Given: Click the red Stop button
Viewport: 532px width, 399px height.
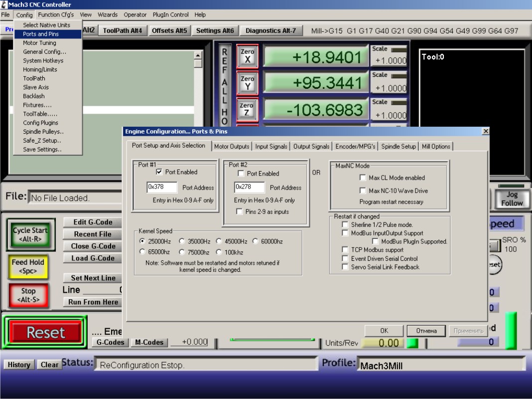Looking at the screenshot, I should 28,295.
